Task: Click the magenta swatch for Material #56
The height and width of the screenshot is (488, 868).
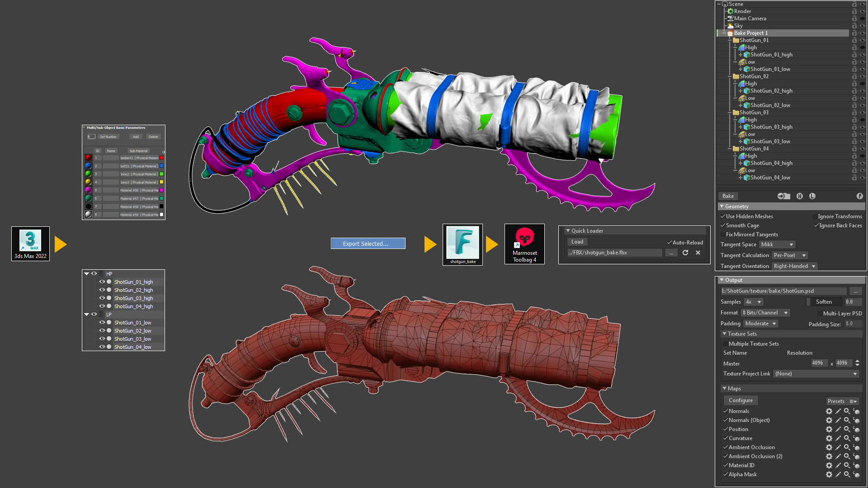Action: [161, 190]
